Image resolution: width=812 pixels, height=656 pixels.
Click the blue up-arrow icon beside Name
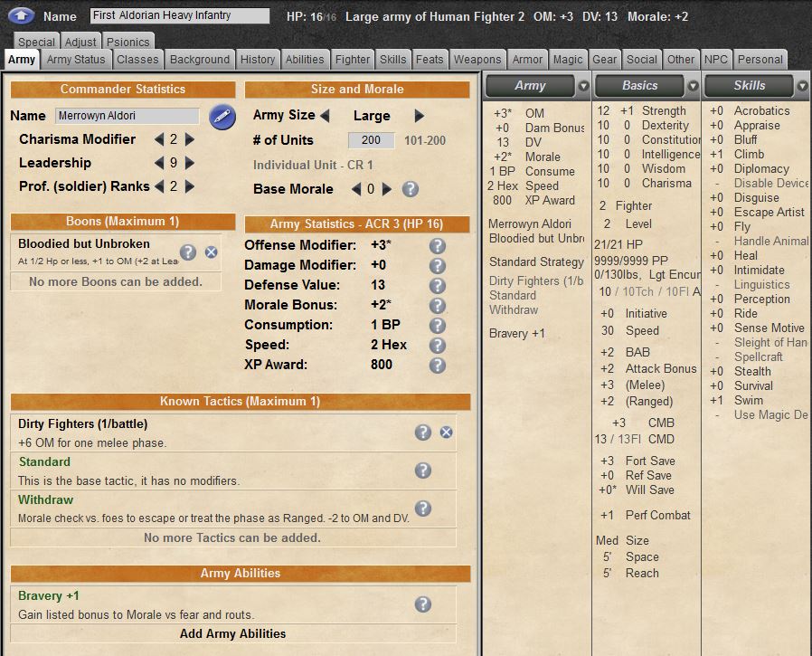click(x=22, y=15)
